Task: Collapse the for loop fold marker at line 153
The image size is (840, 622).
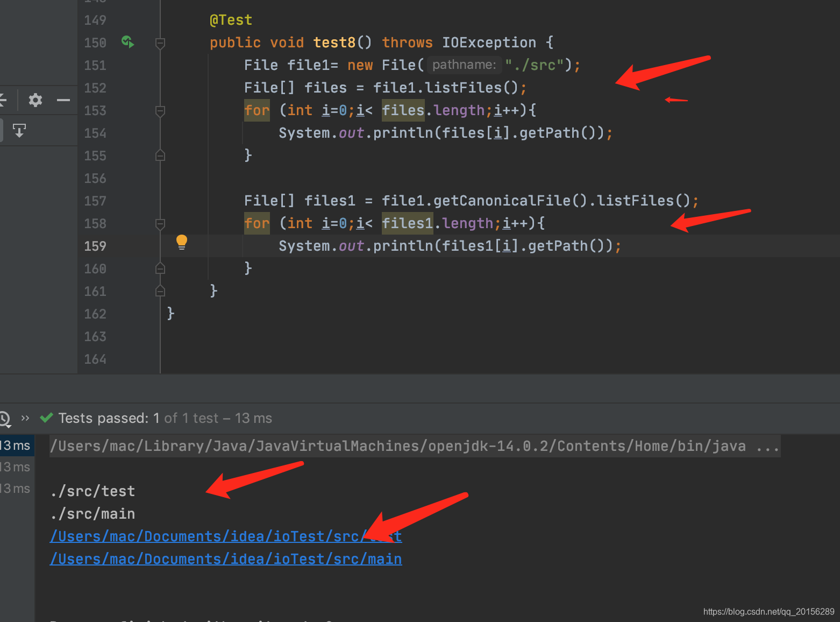Action: (x=160, y=111)
